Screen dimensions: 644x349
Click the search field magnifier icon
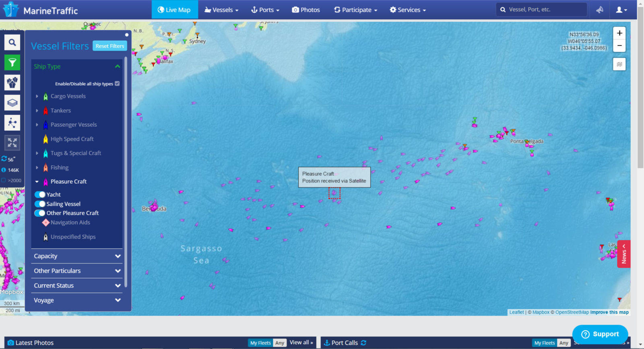coord(503,10)
